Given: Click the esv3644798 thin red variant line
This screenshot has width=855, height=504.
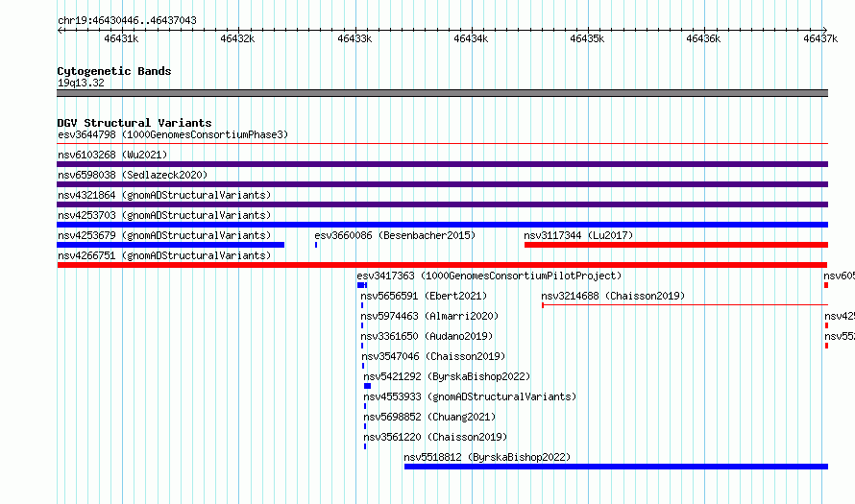Looking at the screenshot, I should (442, 144).
